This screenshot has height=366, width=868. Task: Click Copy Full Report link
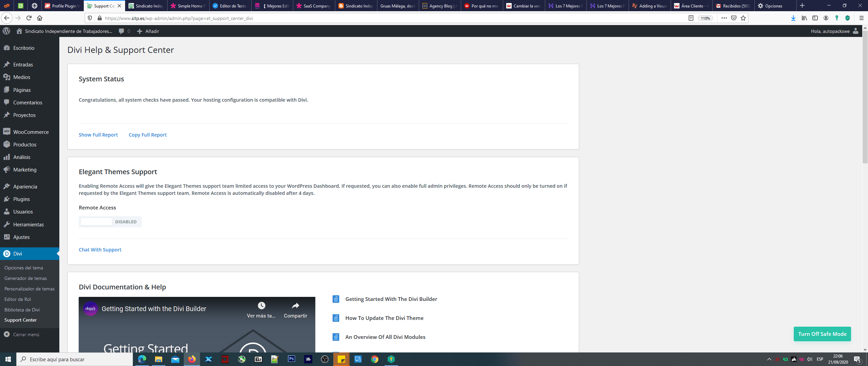[148, 135]
